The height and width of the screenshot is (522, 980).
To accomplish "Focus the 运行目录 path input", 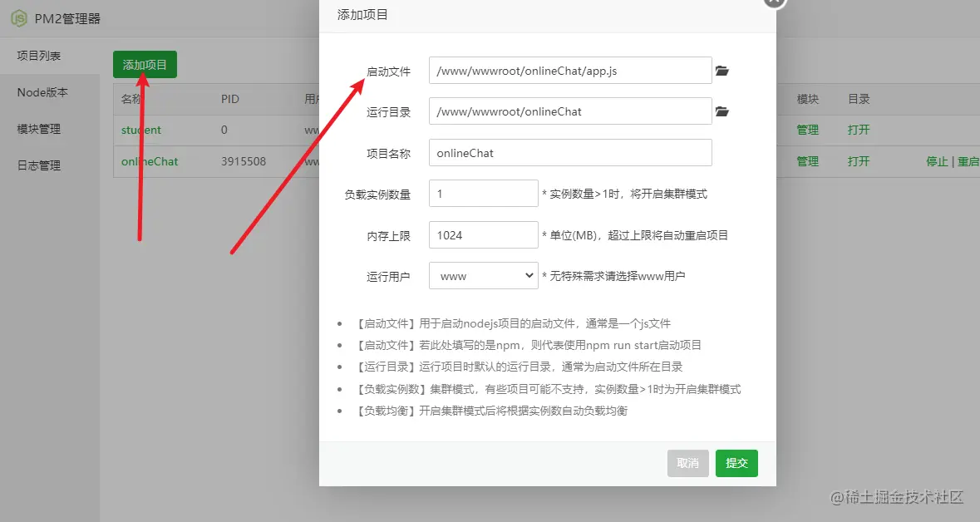I will click(570, 111).
